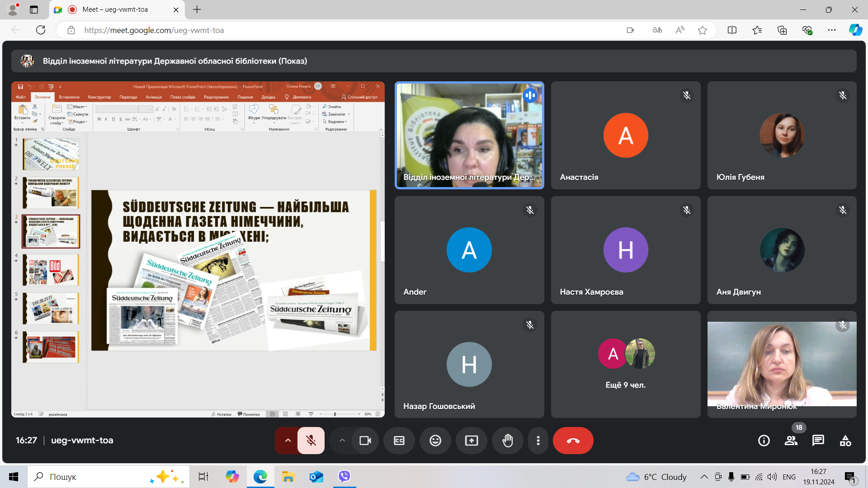Viewport: 868px width, 488px height.
Task: Click the presenter's speaking indicator icon
Action: 530,95
